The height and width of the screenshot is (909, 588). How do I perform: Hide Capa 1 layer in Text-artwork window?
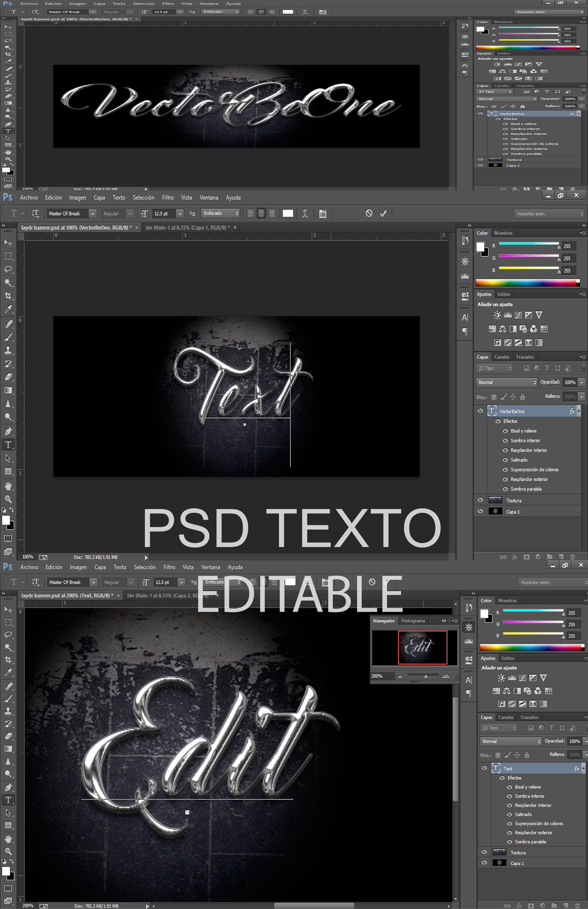coord(480,511)
